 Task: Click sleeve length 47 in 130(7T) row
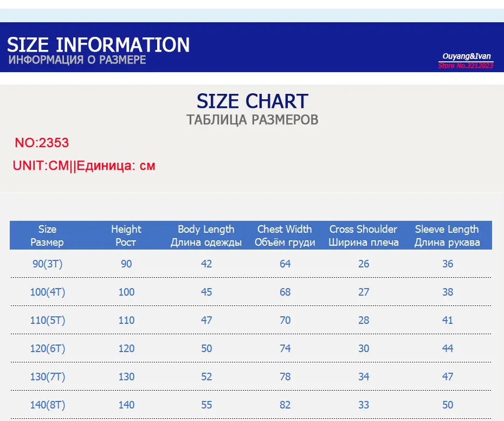tap(448, 377)
